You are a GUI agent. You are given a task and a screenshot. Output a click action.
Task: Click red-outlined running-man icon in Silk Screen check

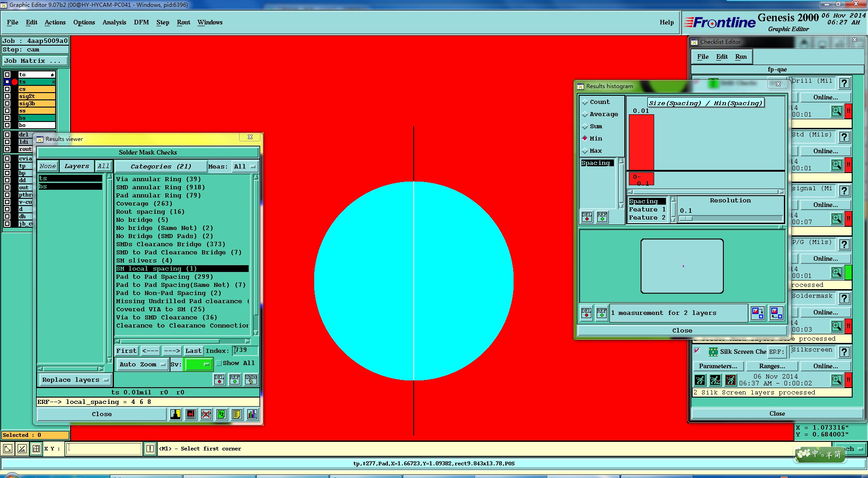tap(731, 380)
